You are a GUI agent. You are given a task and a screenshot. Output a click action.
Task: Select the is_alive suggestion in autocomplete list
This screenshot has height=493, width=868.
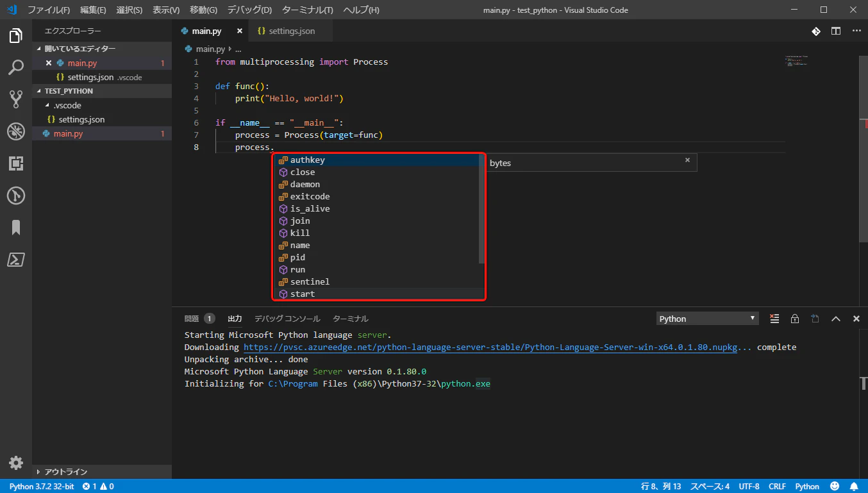(x=379, y=209)
